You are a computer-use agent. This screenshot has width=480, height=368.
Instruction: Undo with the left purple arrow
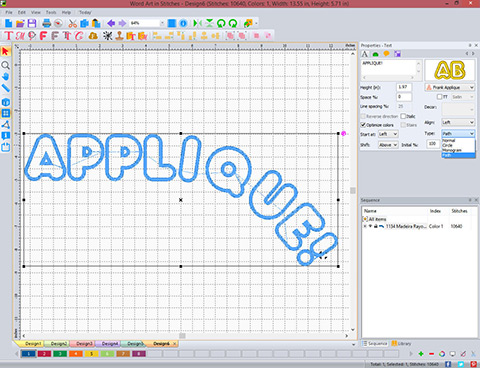coord(111,23)
